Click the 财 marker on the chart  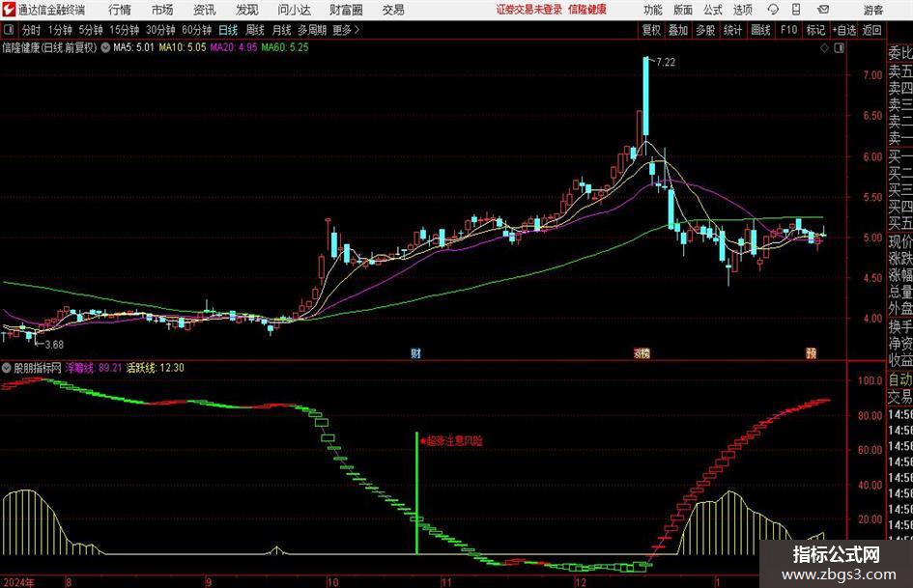pyautogui.click(x=415, y=352)
